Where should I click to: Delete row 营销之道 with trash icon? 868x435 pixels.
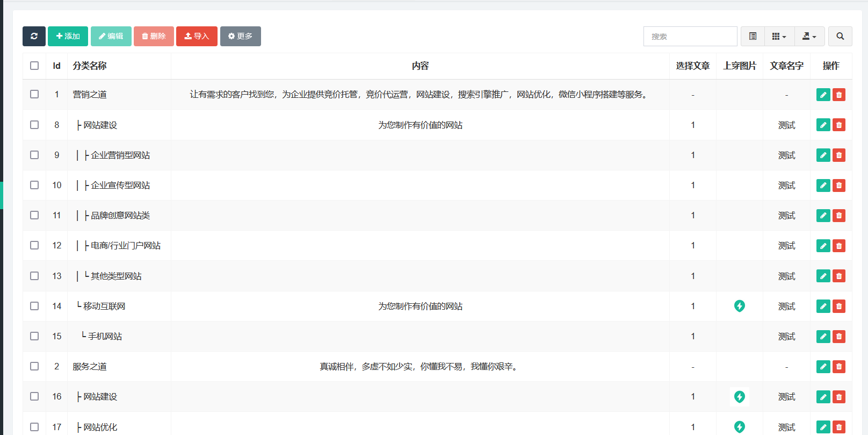point(839,95)
